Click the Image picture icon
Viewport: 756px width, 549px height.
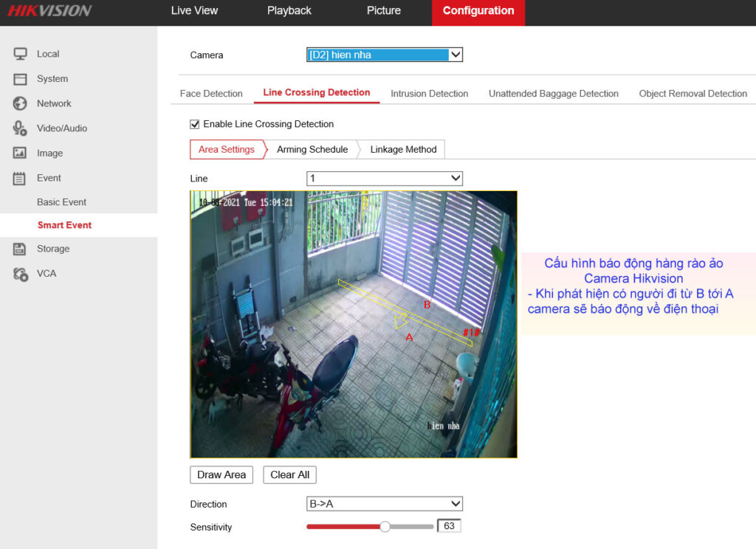21,153
